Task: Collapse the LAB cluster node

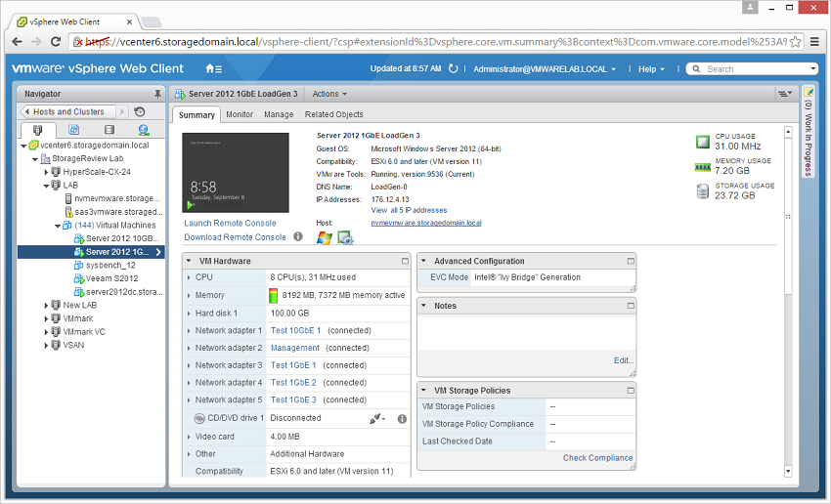Action: [46, 186]
